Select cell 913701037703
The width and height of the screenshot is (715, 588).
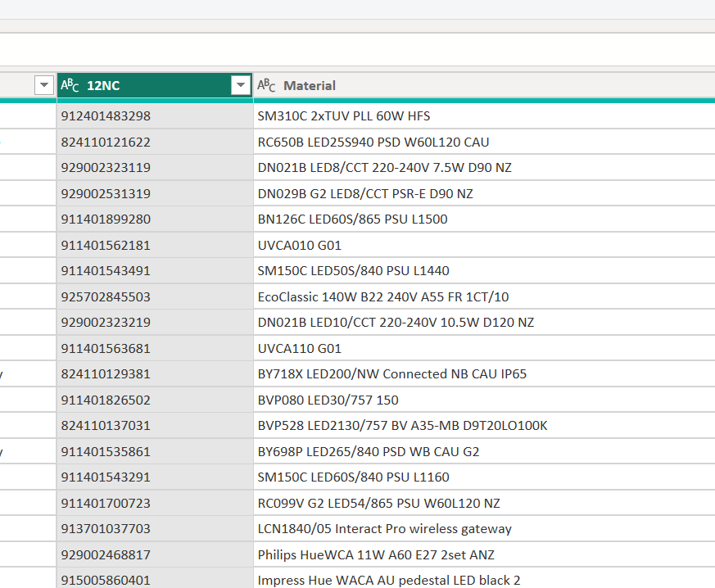pos(155,529)
